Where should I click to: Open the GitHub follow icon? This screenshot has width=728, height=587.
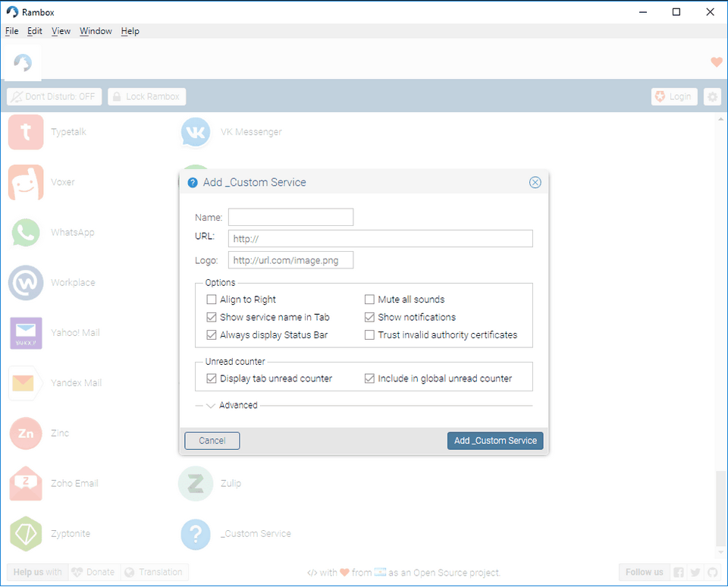coord(712,572)
